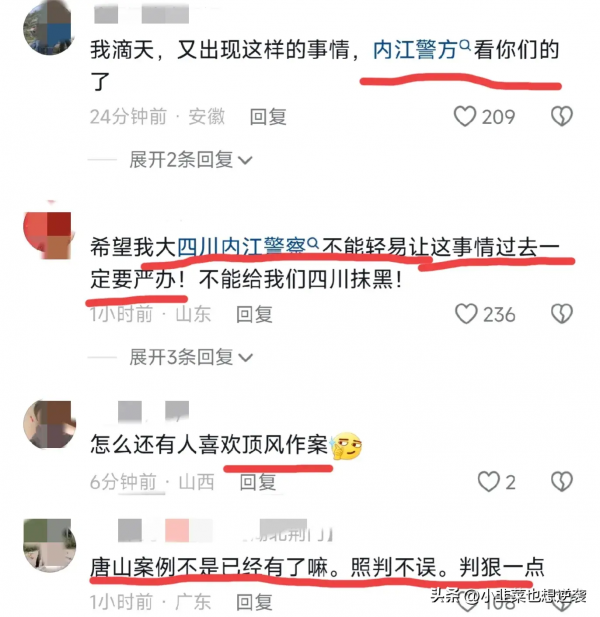Reply to the Shandong comment

(254, 314)
